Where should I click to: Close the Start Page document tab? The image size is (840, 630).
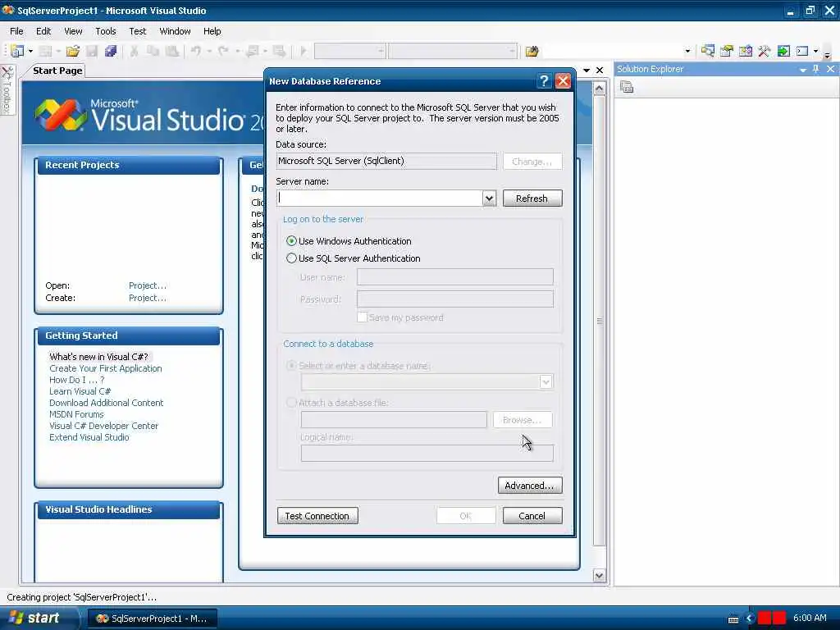click(600, 71)
